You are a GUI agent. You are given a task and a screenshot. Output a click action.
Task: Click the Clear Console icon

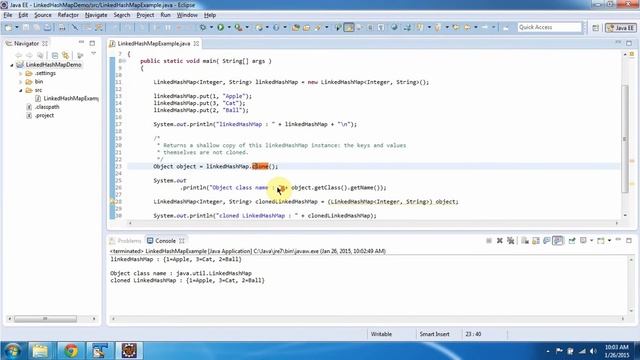point(525,241)
